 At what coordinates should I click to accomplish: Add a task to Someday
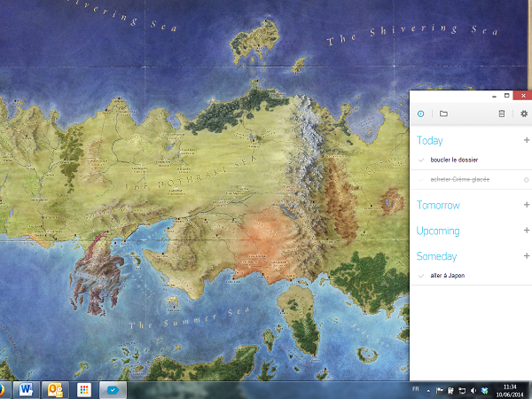(x=527, y=256)
